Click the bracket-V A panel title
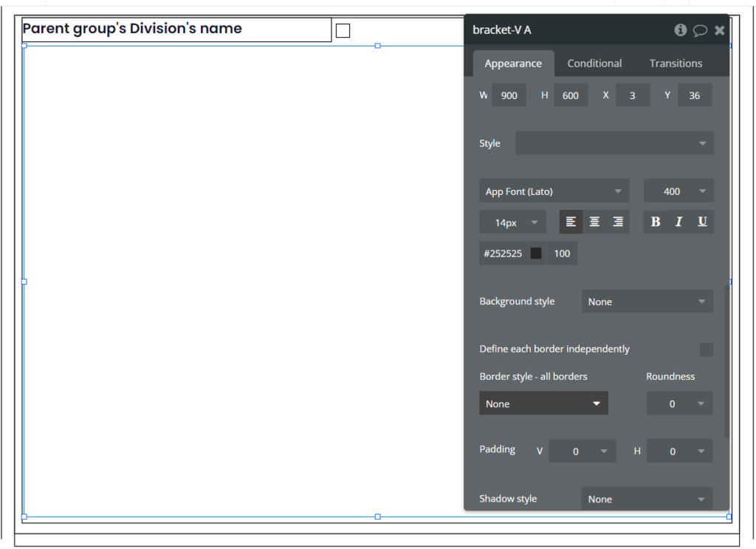 pyautogui.click(x=501, y=30)
